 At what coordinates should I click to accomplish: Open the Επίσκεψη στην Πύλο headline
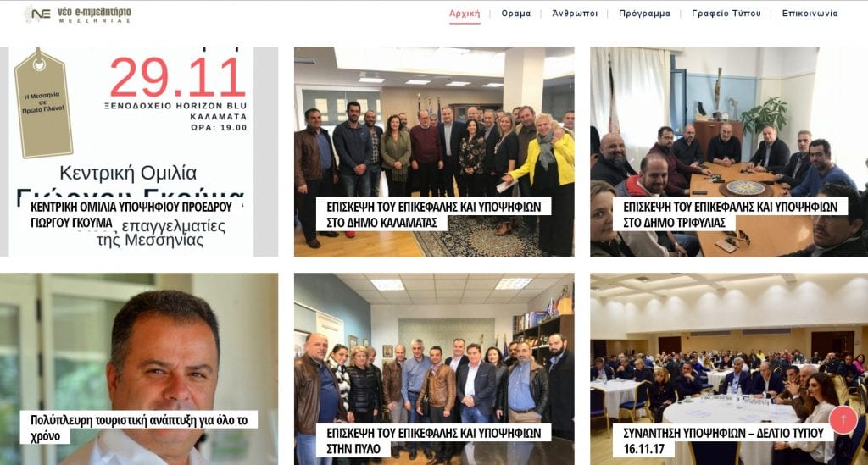click(x=434, y=440)
